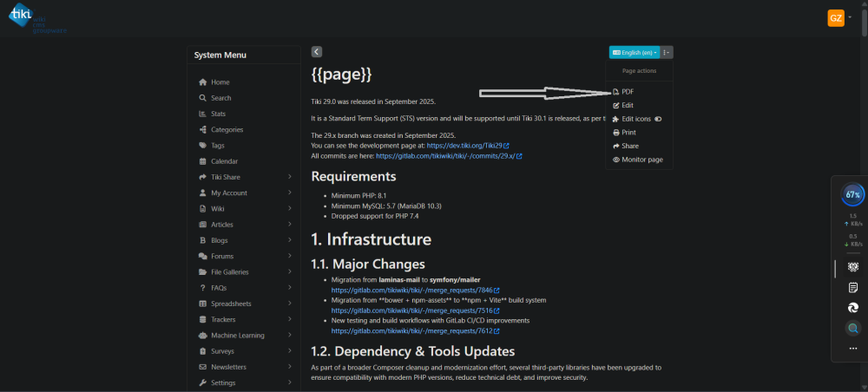
Task: Expand the Tiki Share submenu chevron
Action: click(x=290, y=177)
